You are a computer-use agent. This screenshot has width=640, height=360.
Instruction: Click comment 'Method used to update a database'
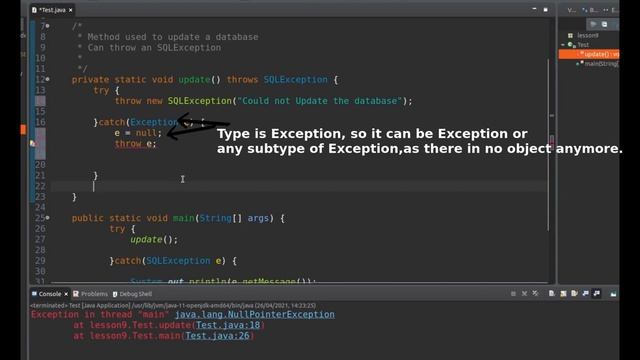point(173,37)
